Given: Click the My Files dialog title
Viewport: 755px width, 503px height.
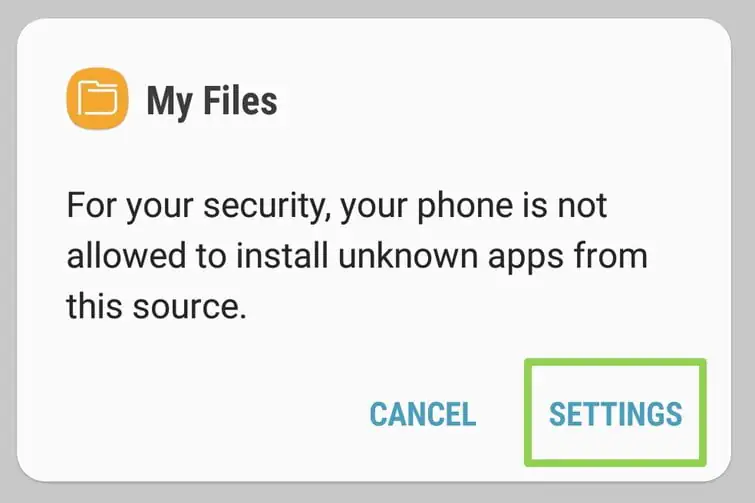Looking at the screenshot, I should pyautogui.click(x=211, y=100).
